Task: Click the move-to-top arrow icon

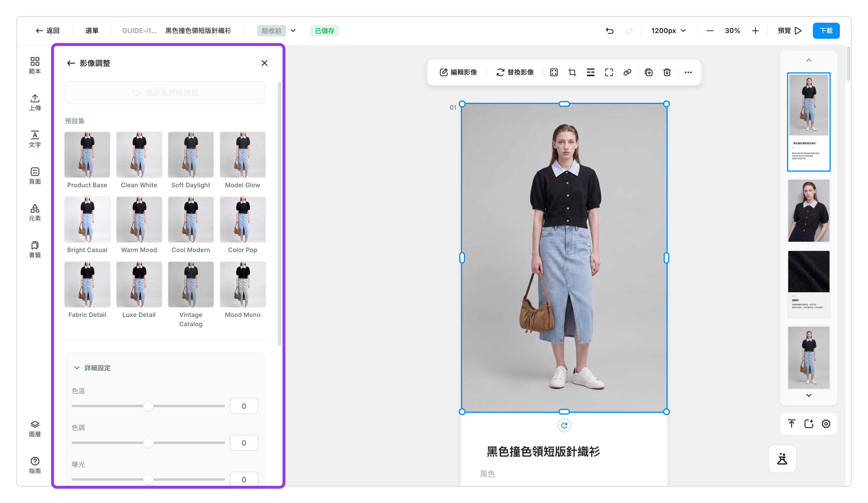Action: [791, 424]
